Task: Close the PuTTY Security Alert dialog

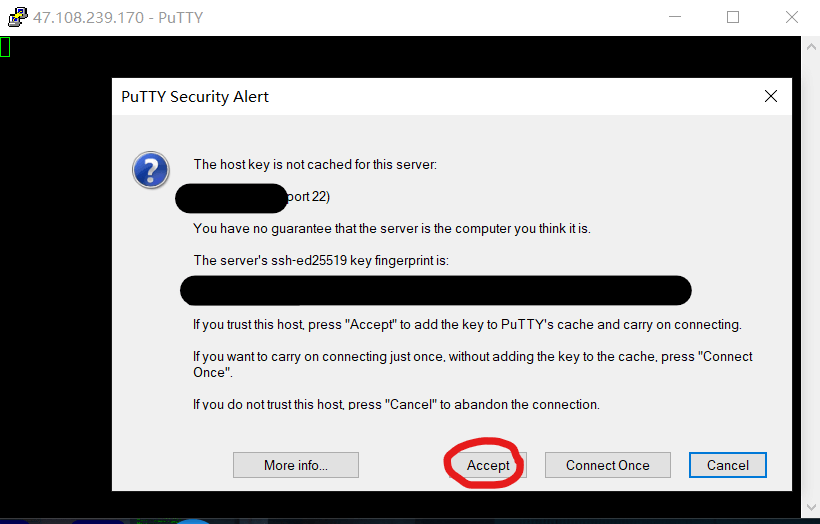Action: pos(771,96)
